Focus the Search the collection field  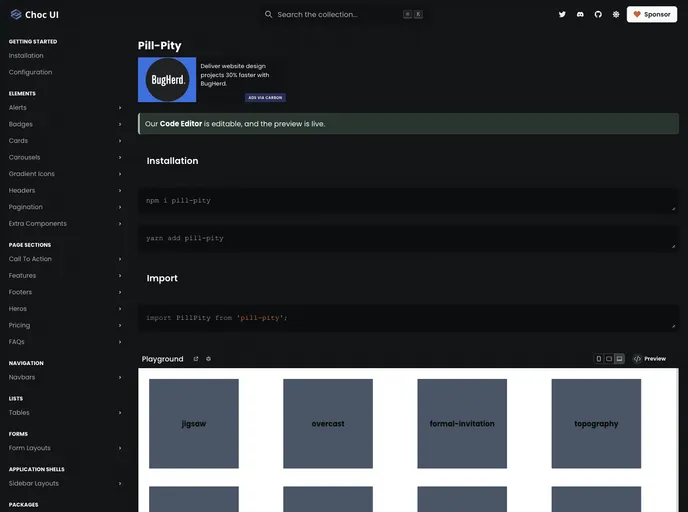[344, 14]
